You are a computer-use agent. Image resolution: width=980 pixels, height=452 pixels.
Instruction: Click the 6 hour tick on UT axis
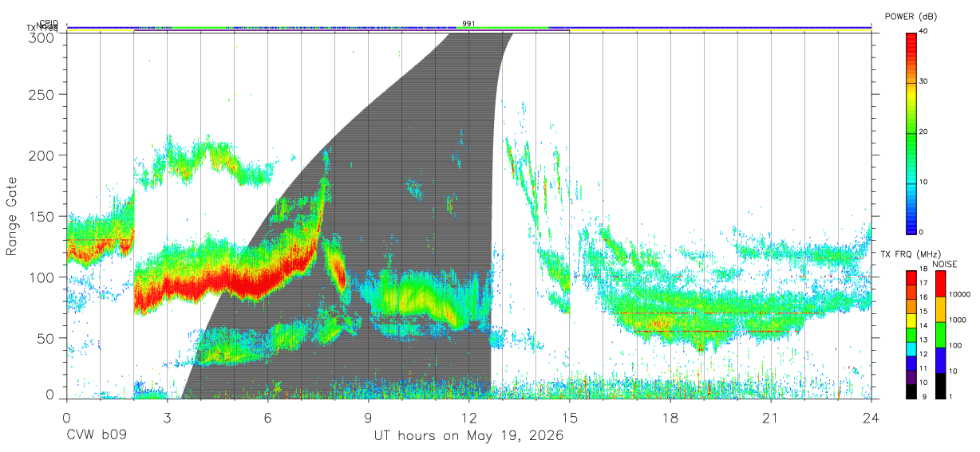(267, 418)
